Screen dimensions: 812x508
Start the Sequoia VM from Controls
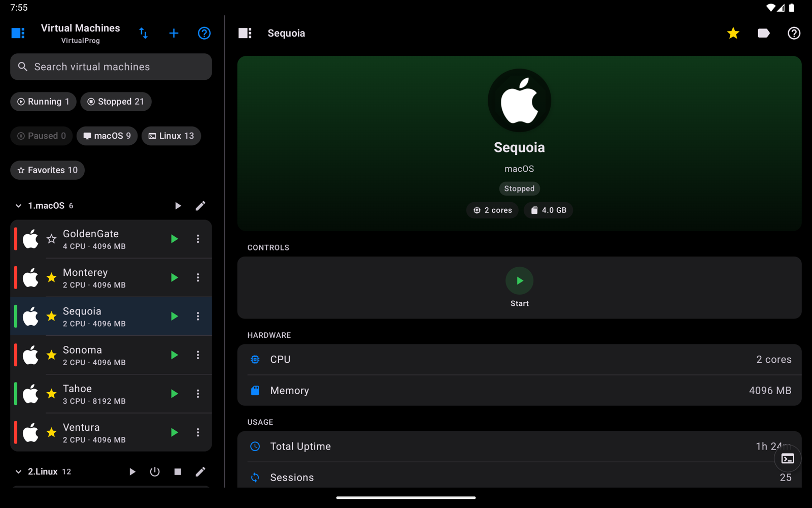click(x=519, y=281)
